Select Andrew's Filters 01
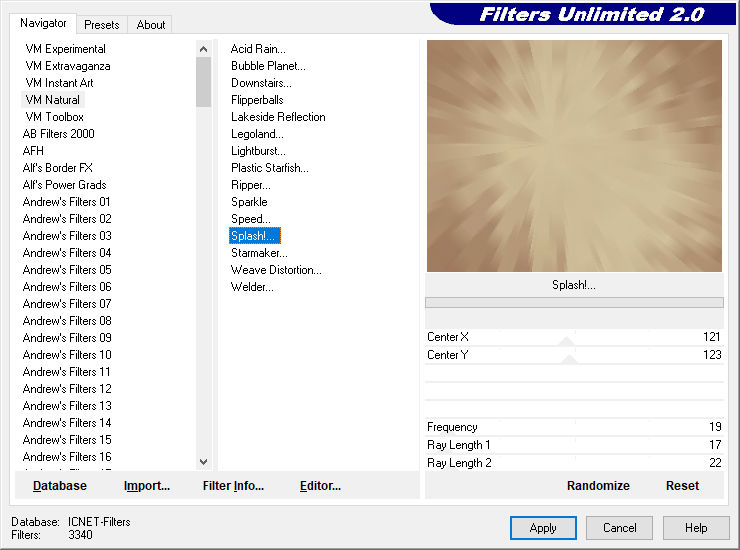 pos(67,202)
